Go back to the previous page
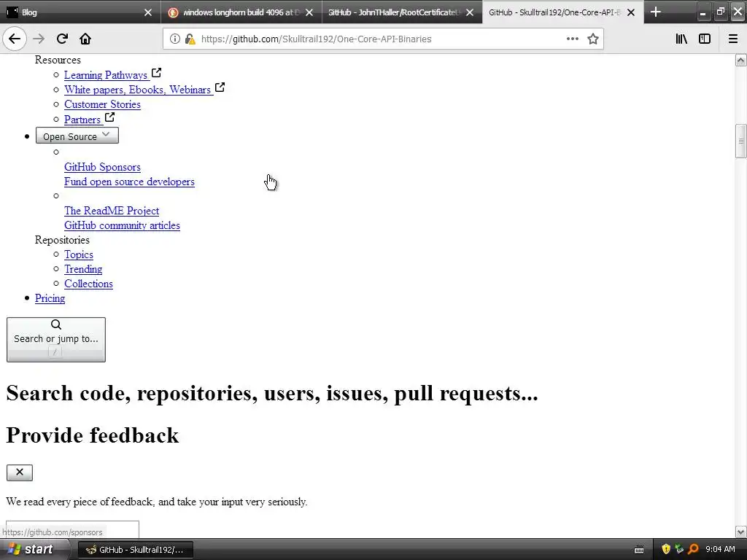The height and width of the screenshot is (560, 747). click(15, 39)
